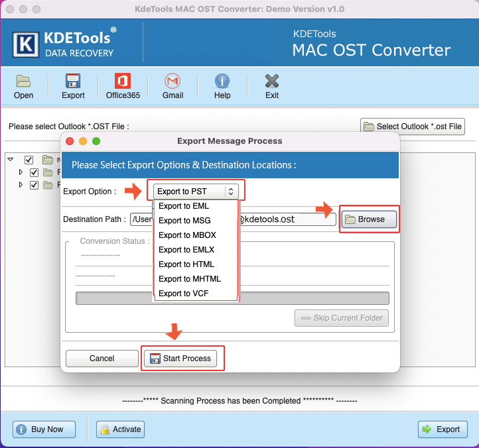Screen dimensions: 479x448
Task: Click the second folder icon in the tree
Action: tap(48, 172)
